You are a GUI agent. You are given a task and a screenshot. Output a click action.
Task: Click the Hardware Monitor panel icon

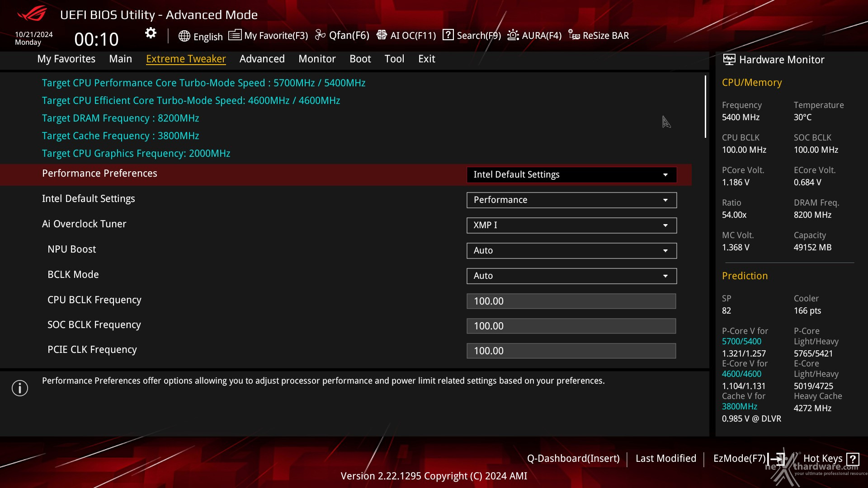pyautogui.click(x=729, y=59)
